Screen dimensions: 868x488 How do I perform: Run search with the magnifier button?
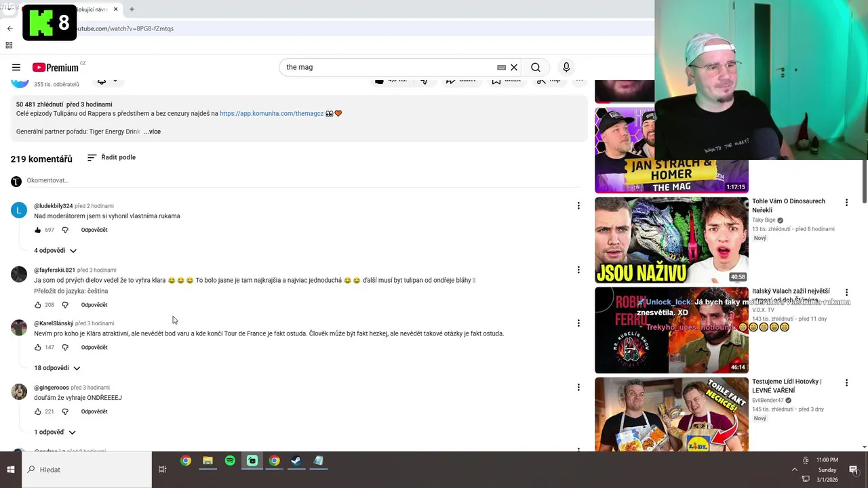tap(536, 67)
